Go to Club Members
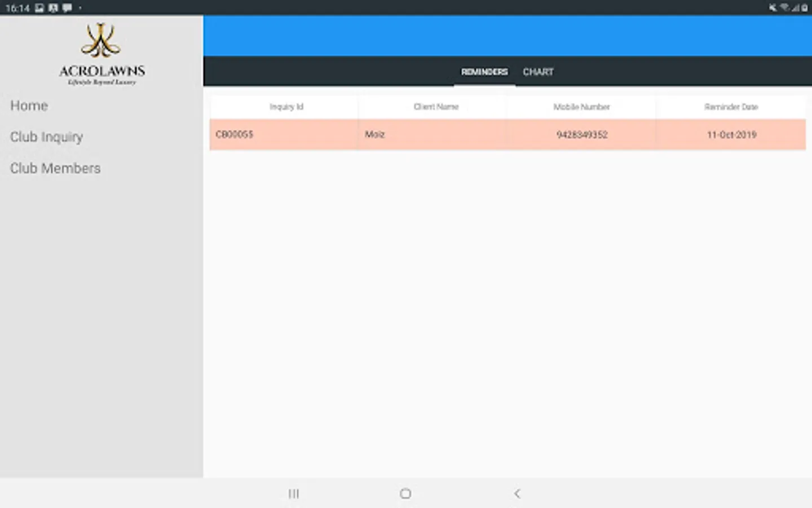 [x=55, y=168]
